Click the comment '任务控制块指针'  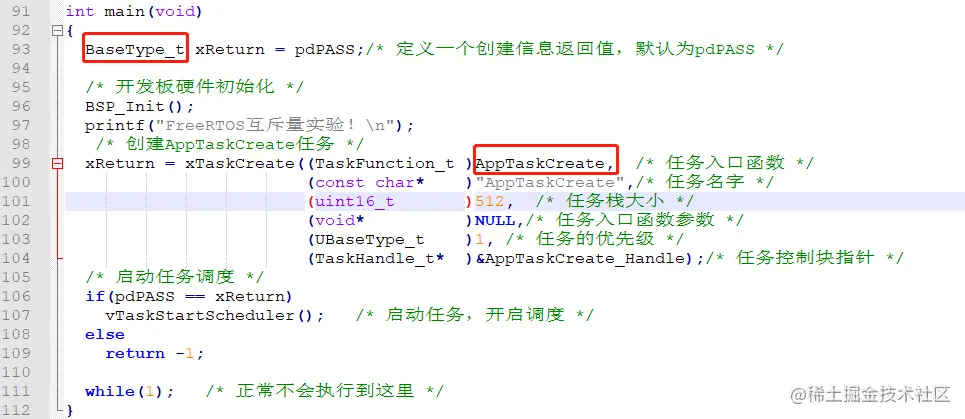click(x=804, y=258)
